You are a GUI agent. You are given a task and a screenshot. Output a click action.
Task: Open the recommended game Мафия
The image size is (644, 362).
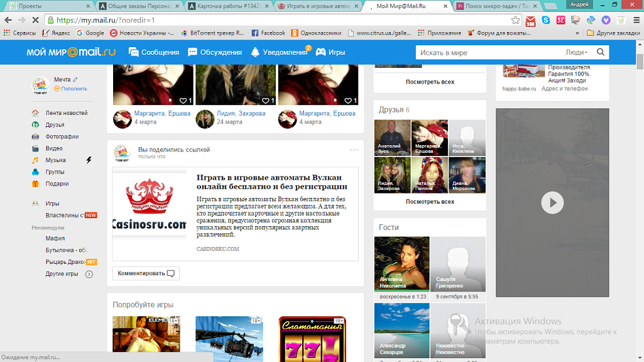pyautogui.click(x=55, y=238)
